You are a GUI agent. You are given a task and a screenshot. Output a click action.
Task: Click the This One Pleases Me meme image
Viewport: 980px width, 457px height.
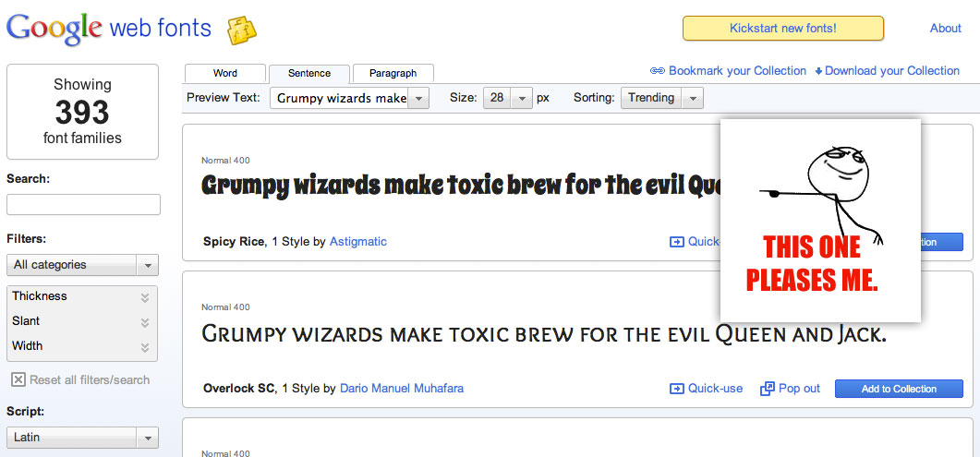pos(820,221)
